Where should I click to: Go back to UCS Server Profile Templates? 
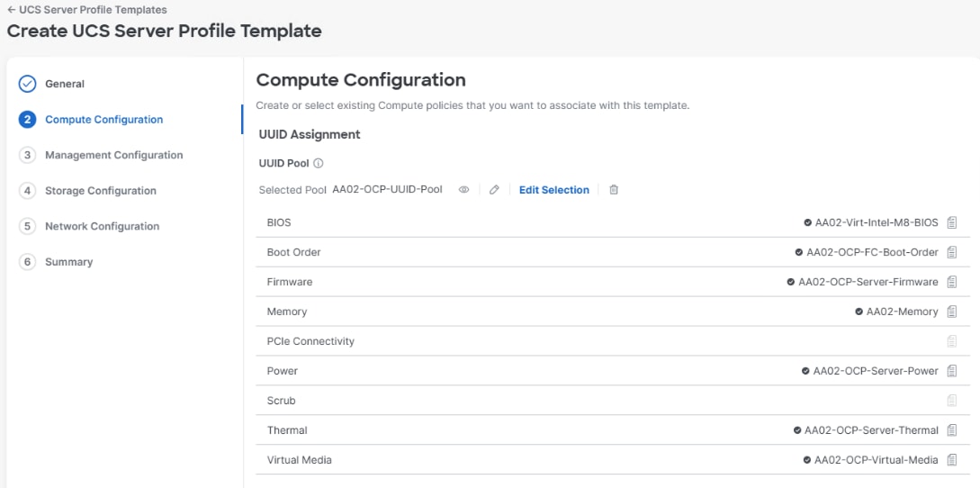coord(87,10)
